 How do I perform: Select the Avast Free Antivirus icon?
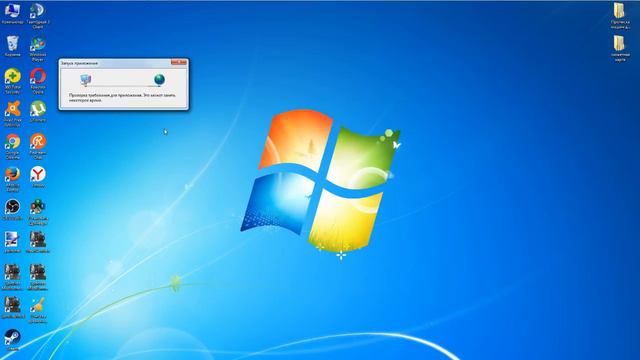13,113
